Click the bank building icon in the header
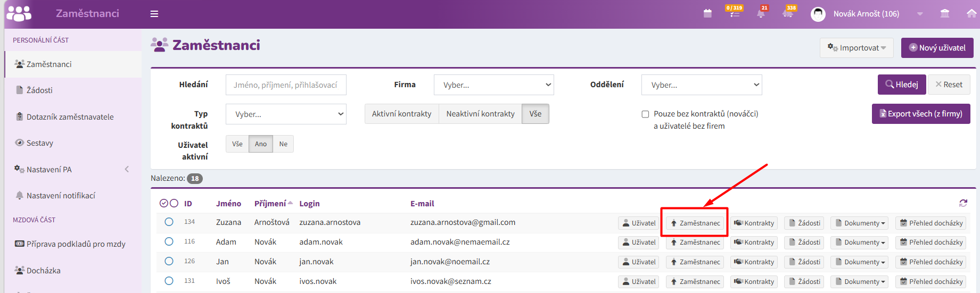Image resolution: width=980 pixels, height=293 pixels. (x=945, y=13)
